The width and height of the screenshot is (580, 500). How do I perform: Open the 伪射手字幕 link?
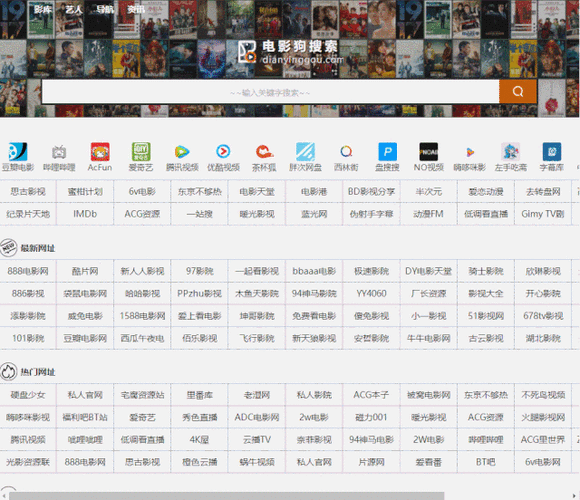tap(371, 214)
